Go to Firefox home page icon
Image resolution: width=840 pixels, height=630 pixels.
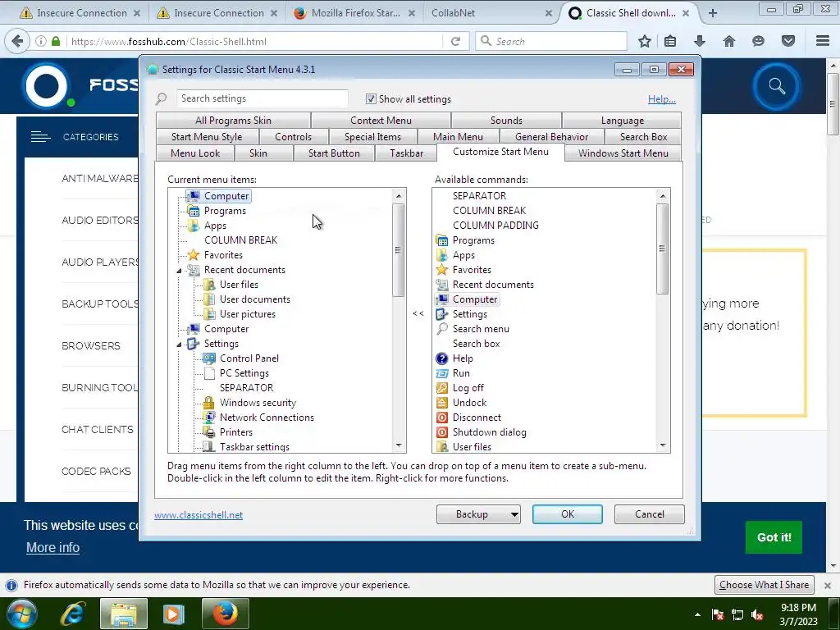[729, 41]
